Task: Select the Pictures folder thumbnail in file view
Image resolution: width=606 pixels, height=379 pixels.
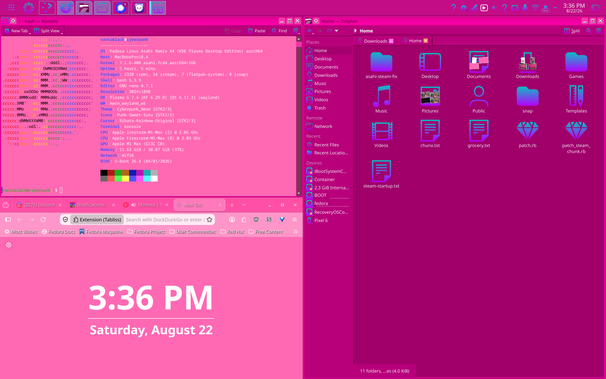Action: point(430,96)
